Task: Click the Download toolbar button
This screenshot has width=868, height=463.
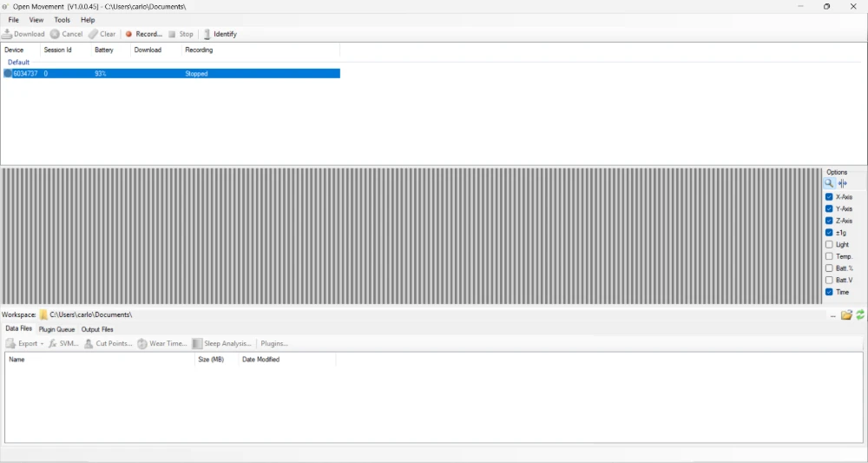Action: coord(23,34)
